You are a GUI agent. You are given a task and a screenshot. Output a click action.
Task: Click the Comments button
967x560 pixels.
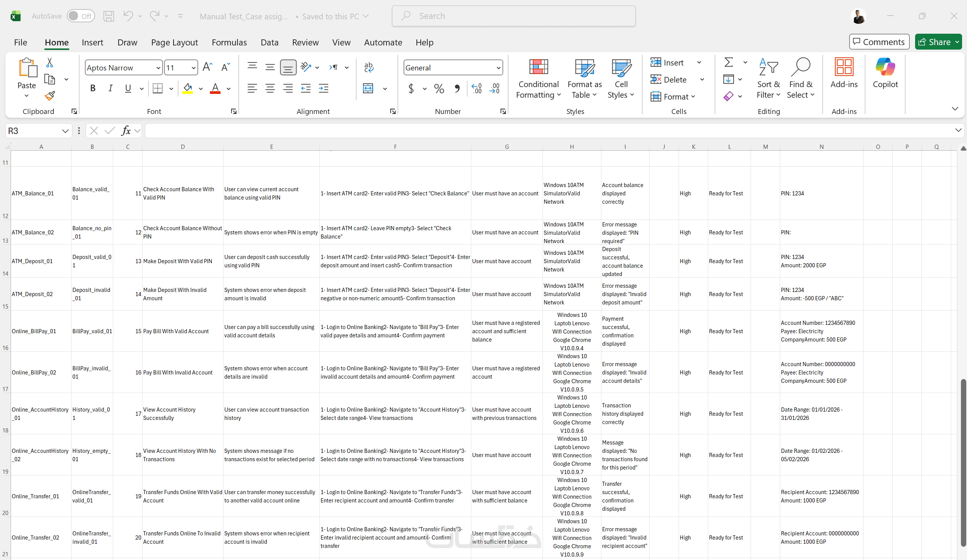click(879, 42)
